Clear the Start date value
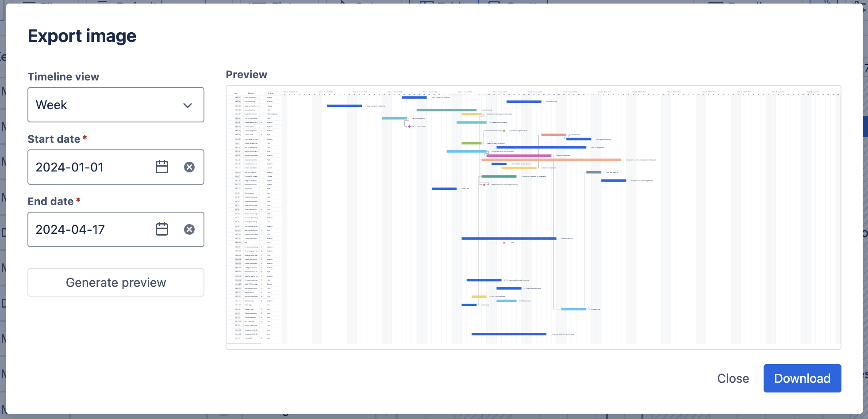This screenshot has width=868, height=419. (x=189, y=167)
